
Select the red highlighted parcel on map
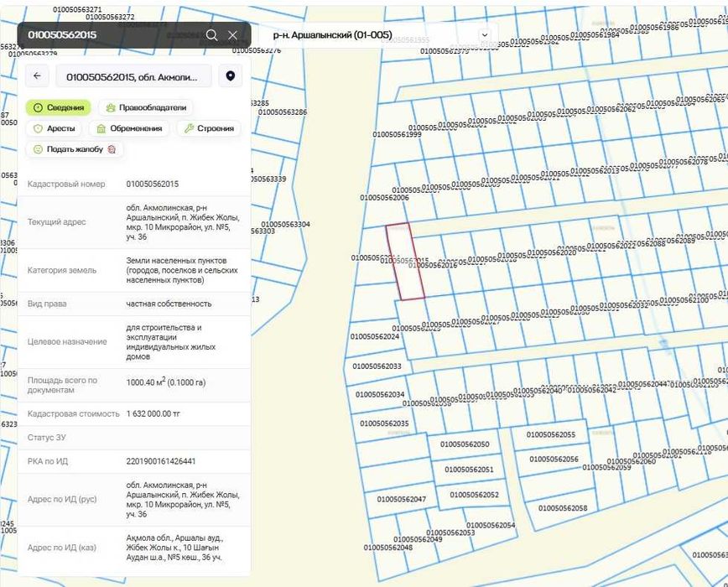[x=405, y=262]
